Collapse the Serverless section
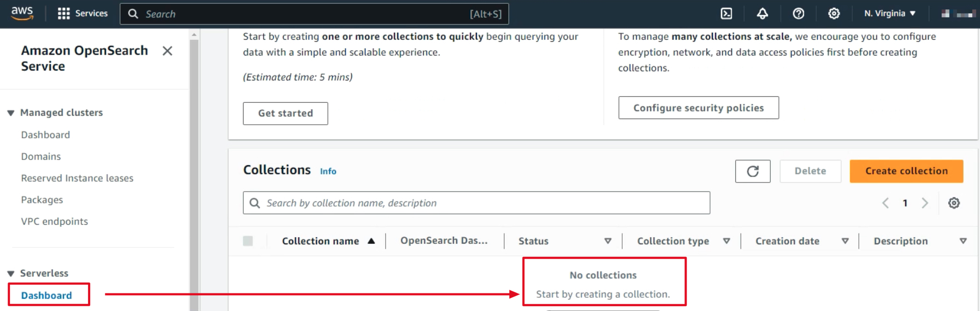 click(11, 273)
